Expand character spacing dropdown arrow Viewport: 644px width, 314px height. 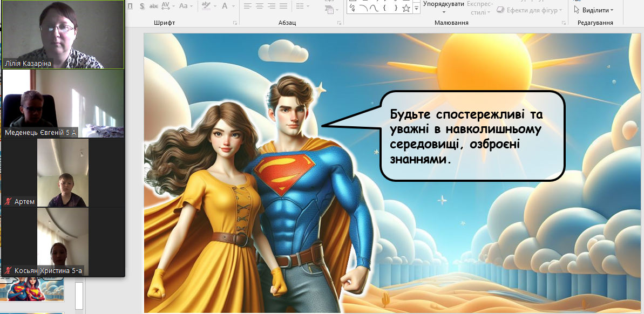click(x=174, y=6)
